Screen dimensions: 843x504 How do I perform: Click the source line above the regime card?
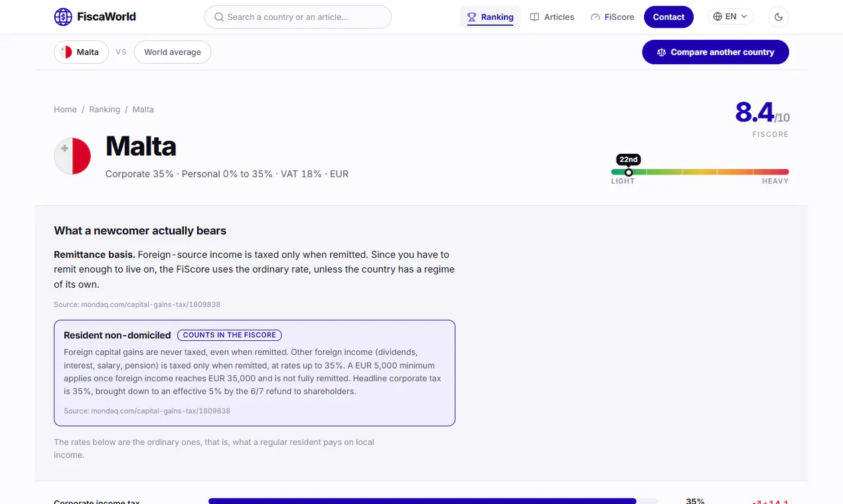click(x=137, y=304)
